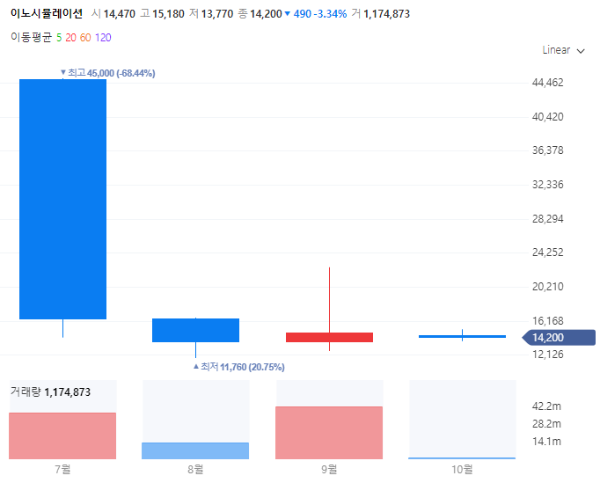
Task: Select the 7월 blue candlestick
Action: pos(63,199)
